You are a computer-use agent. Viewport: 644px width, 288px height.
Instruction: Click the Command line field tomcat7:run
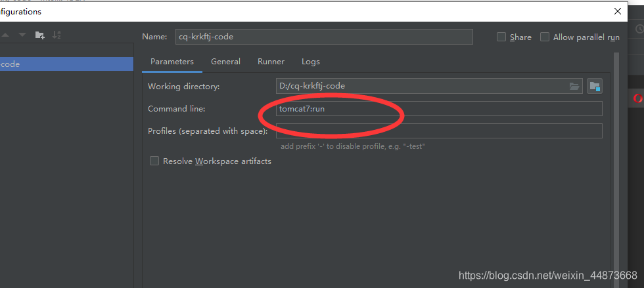[x=439, y=109]
